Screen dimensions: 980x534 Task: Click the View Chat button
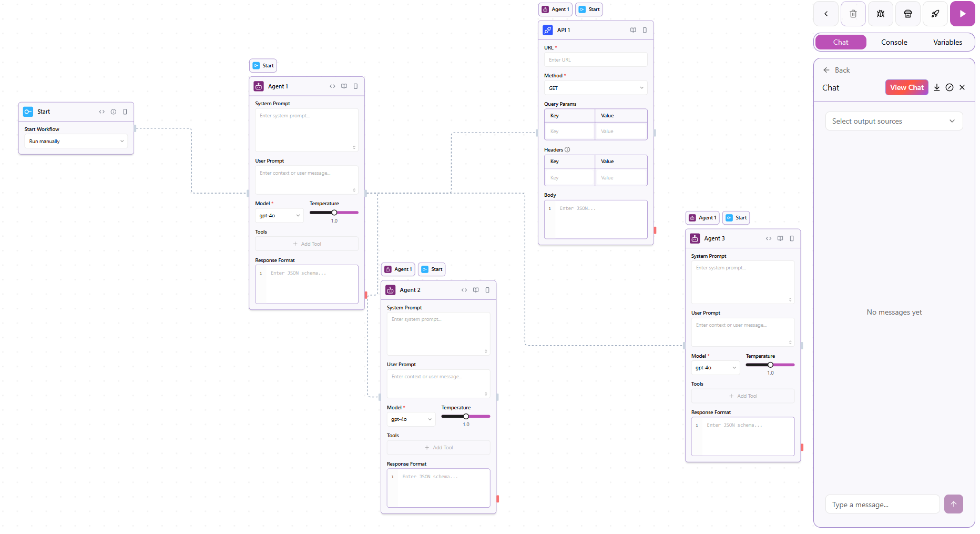pos(906,88)
